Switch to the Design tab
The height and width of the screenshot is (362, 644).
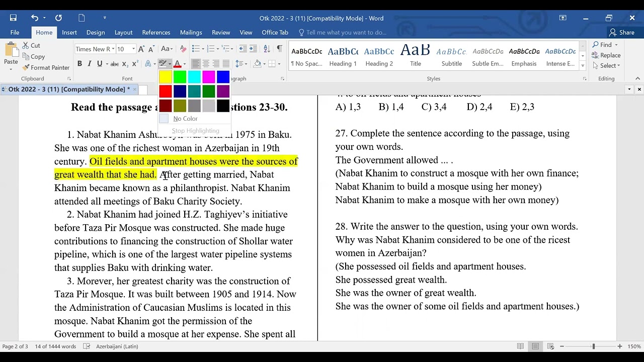[96, 32]
